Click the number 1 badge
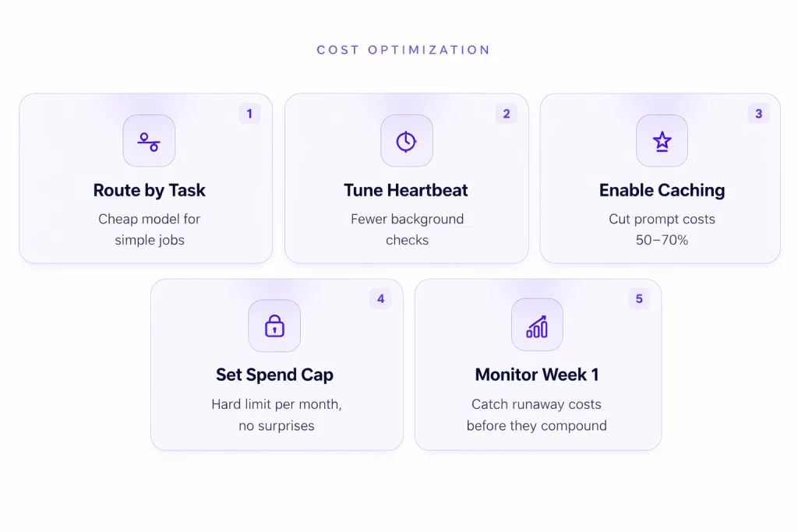 click(x=249, y=114)
